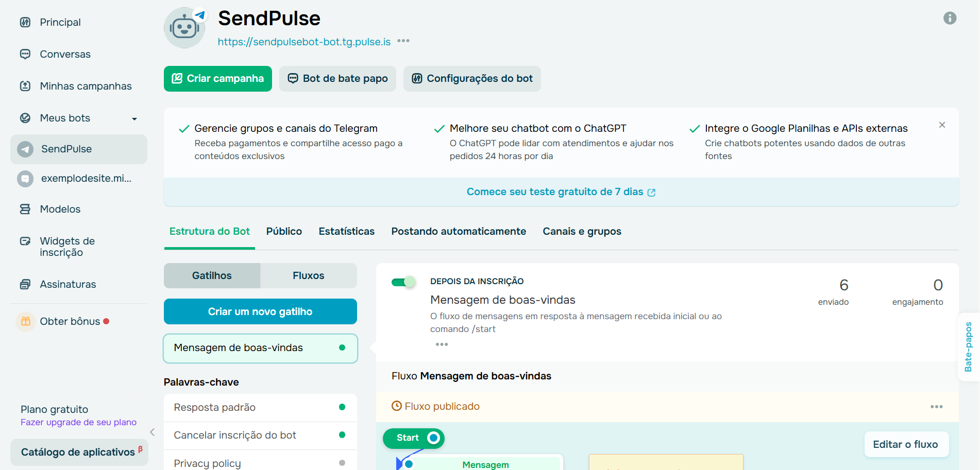Open Fluxo publicado more options menu

point(936,407)
